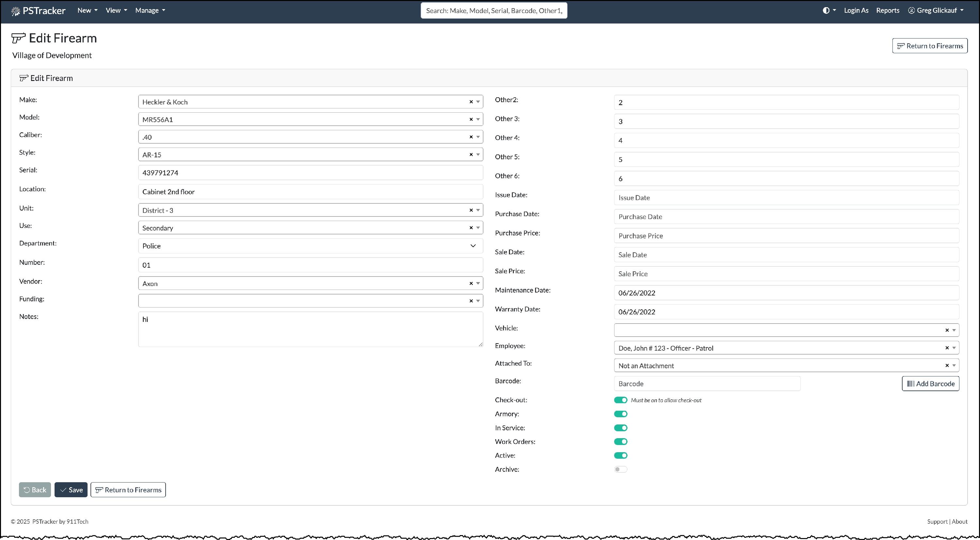The height and width of the screenshot is (540, 980).
Task: Open the Funding dropdown arrow
Action: pyautogui.click(x=478, y=301)
